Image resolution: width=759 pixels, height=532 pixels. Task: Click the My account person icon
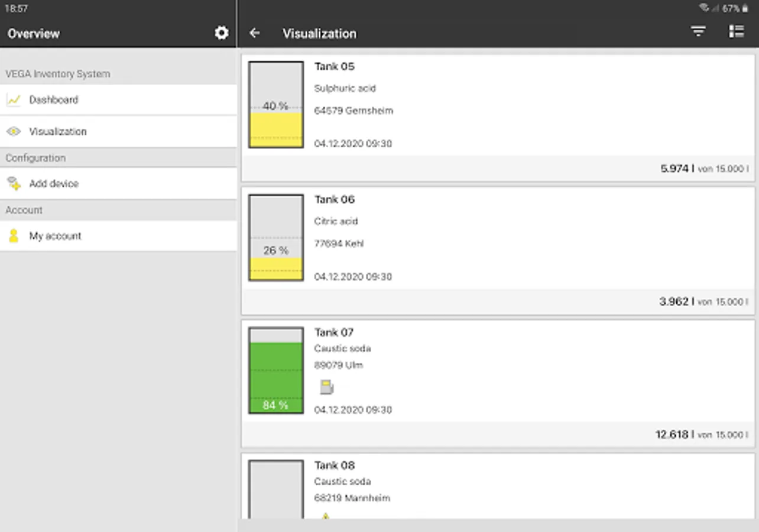click(14, 236)
